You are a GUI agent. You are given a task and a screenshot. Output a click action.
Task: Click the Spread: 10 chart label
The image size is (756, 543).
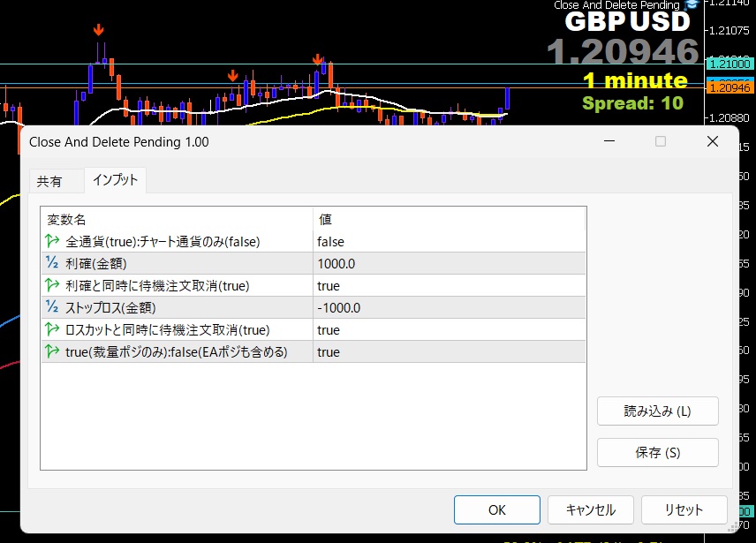(632, 103)
